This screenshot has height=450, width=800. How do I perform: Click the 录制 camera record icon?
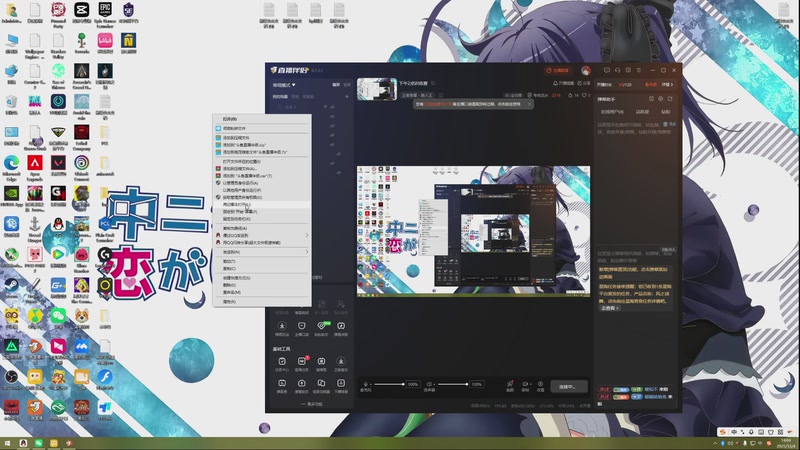tap(524, 386)
